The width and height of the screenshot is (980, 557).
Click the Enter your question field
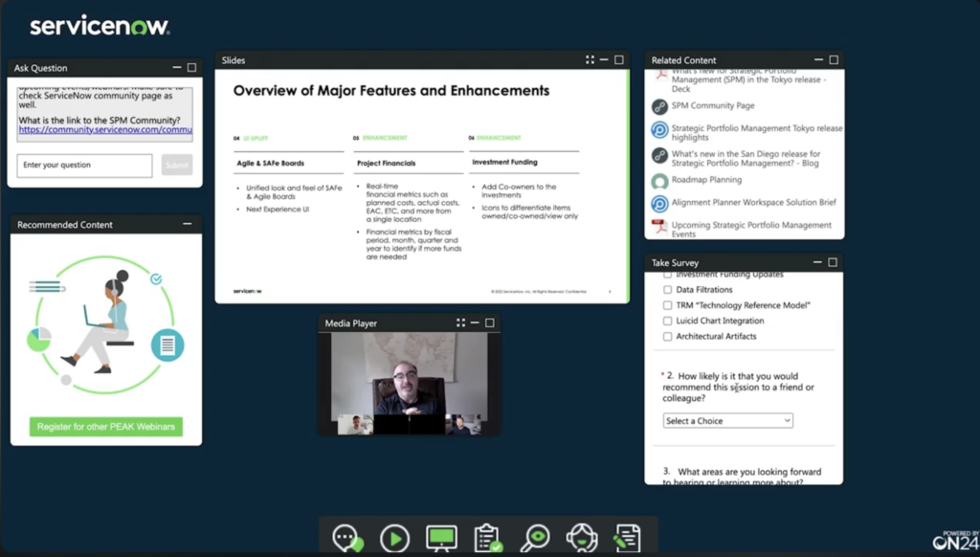click(x=84, y=166)
